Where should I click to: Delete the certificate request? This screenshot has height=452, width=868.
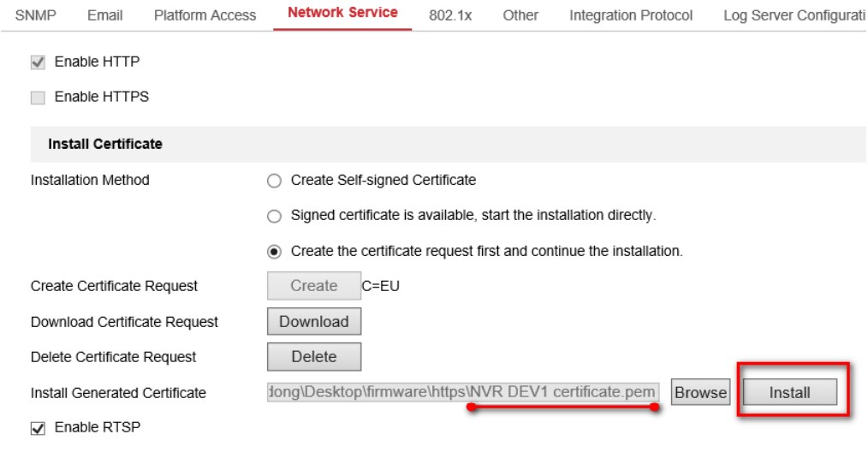[313, 357]
